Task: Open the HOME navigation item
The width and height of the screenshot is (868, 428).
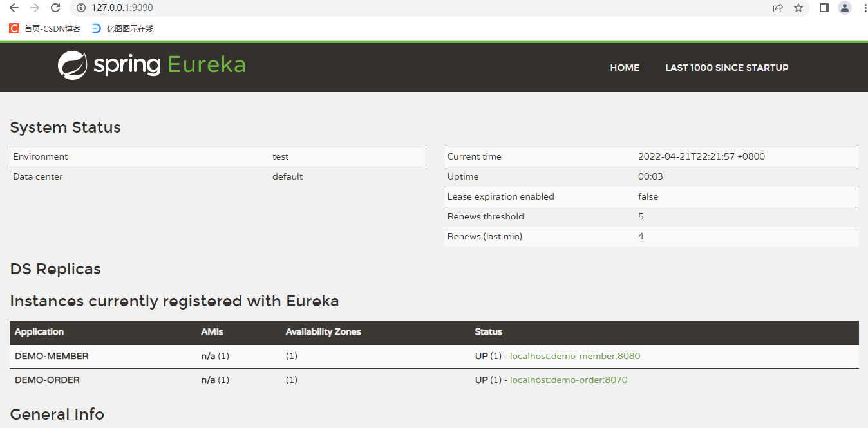Action: (x=625, y=68)
